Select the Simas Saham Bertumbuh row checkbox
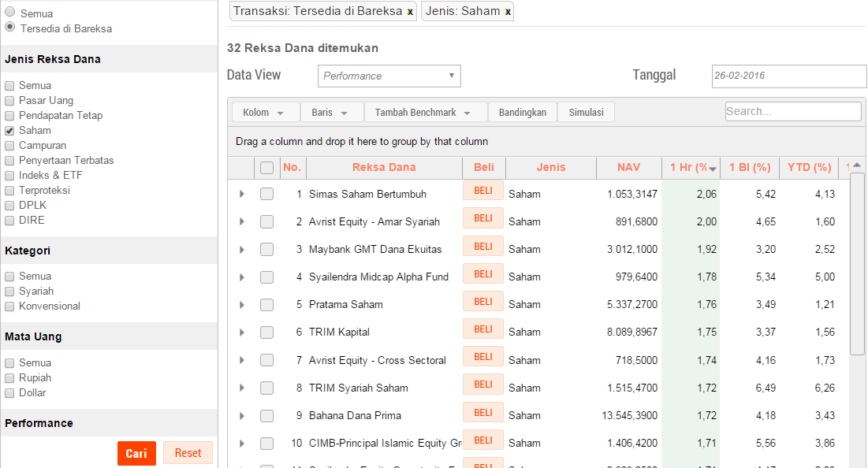868x468 pixels. point(266,194)
